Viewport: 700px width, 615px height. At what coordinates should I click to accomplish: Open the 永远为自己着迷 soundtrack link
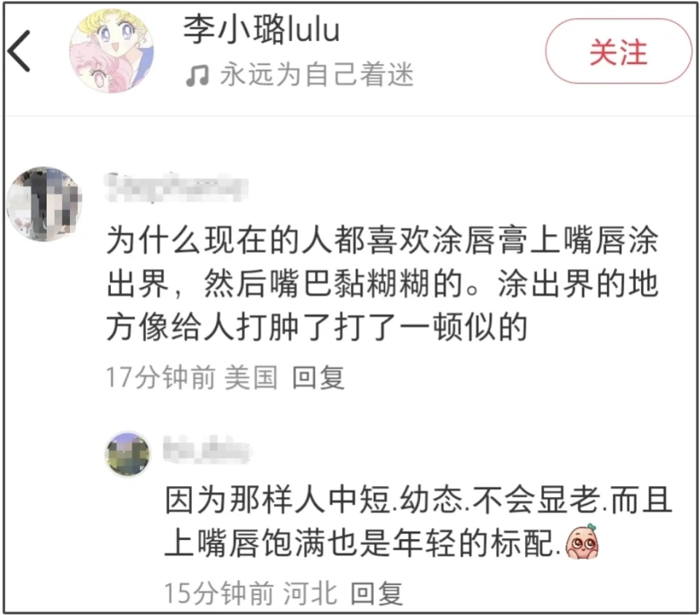pos(316,74)
